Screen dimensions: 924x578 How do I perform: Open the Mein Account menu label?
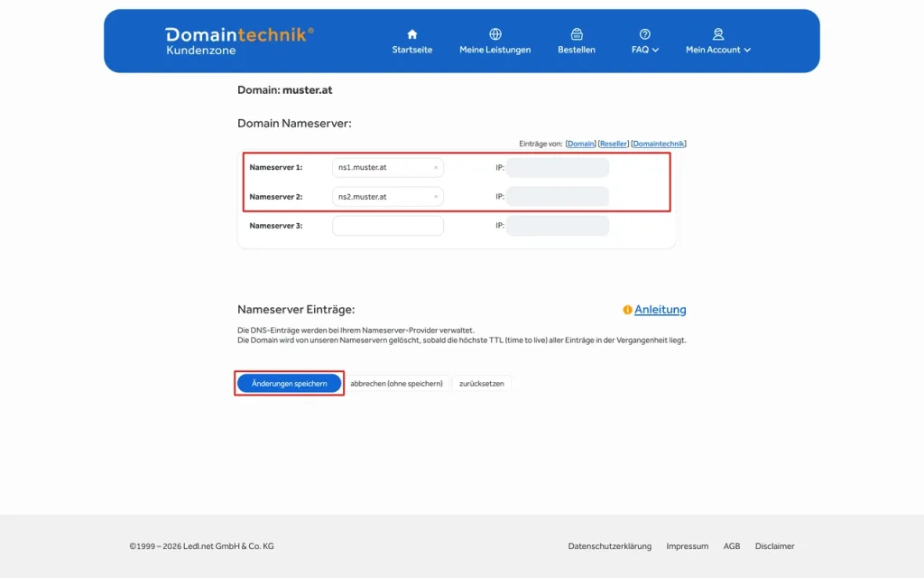click(713, 50)
